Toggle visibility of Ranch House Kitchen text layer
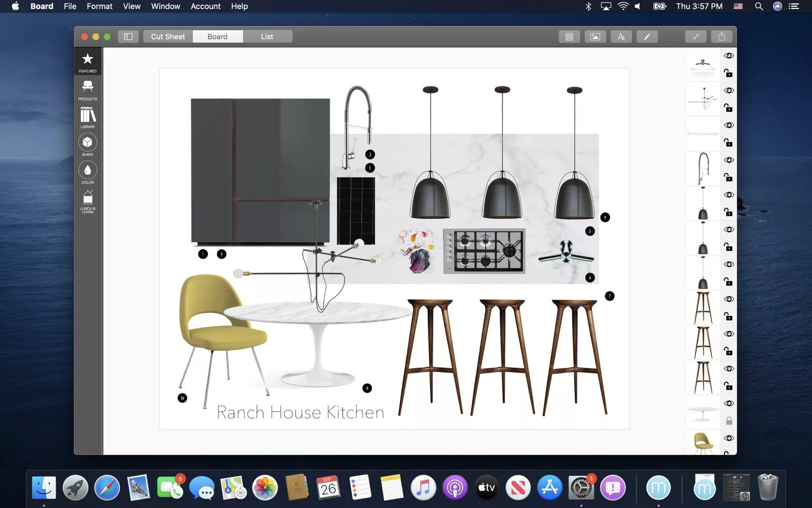Image resolution: width=812 pixels, height=508 pixels. point(729,125)
